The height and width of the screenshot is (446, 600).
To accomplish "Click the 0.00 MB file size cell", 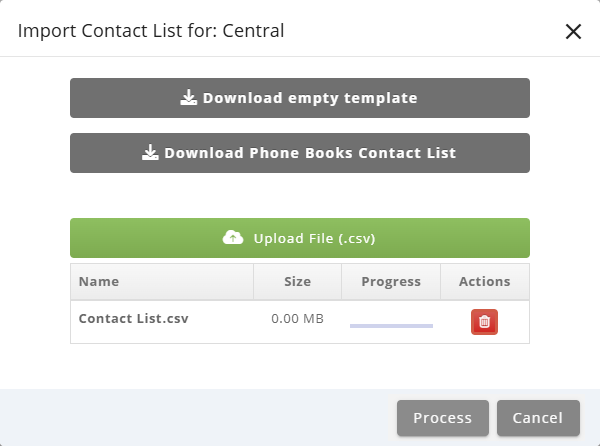I will coord(297,319).
